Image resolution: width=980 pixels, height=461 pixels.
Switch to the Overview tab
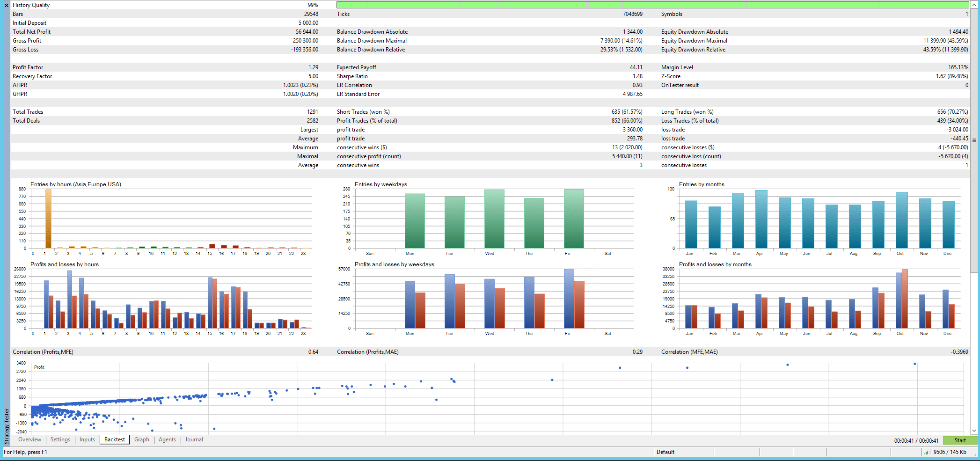tap(29, 440)
